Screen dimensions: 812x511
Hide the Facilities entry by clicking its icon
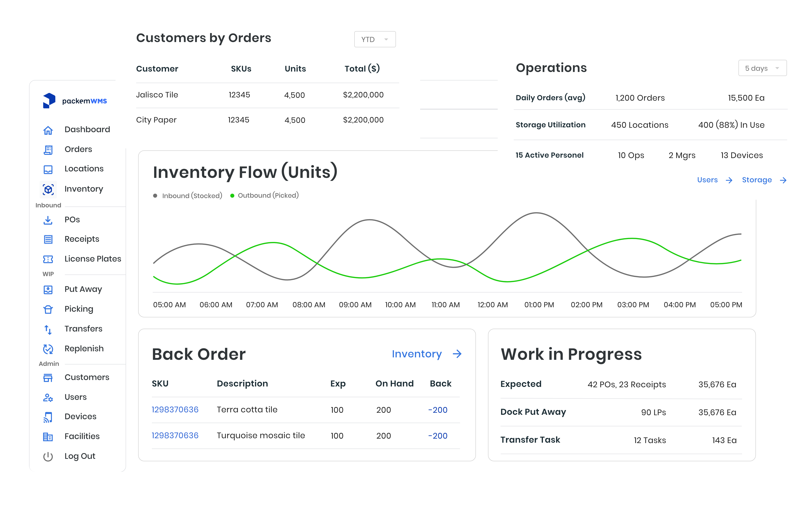coord(48,436)
